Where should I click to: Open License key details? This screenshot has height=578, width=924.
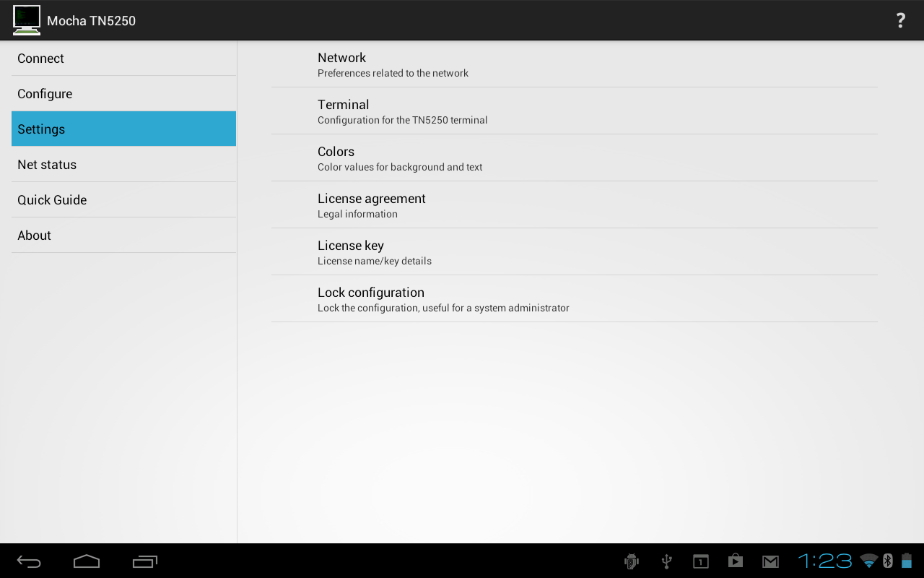pos(575,252)
